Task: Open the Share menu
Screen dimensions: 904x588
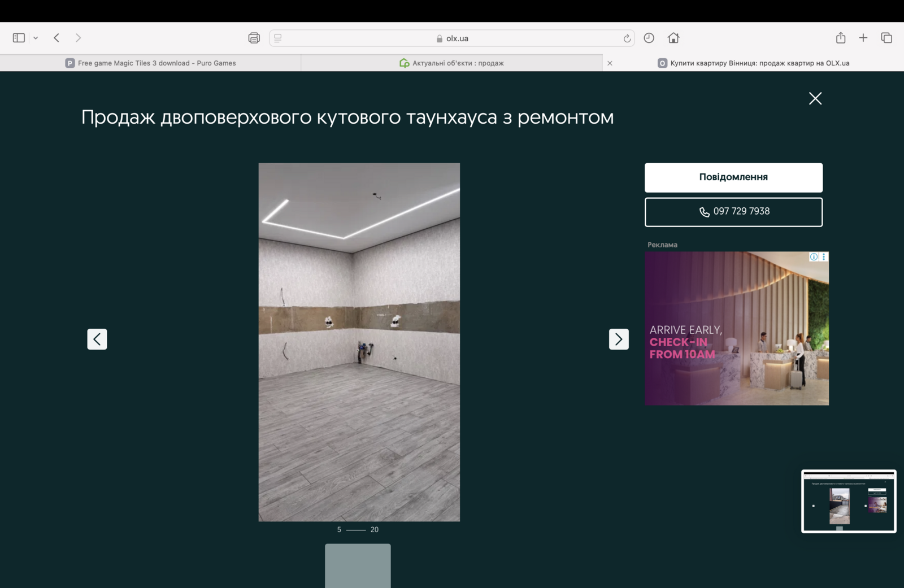Action: 840,38
